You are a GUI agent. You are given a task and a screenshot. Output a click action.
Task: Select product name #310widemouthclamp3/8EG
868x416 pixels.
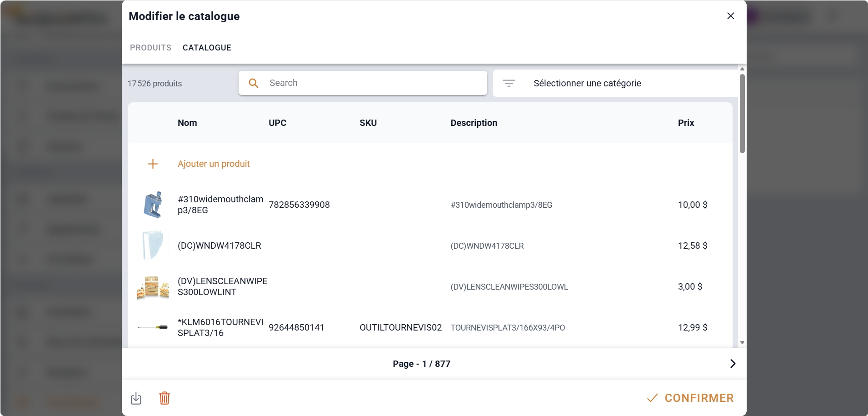(220, 205)
